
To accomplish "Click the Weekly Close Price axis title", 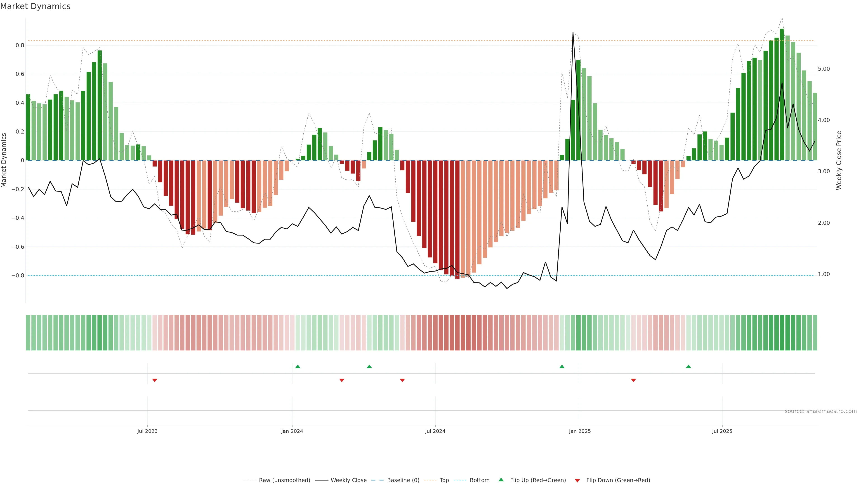I will click(x=839, y=160).
